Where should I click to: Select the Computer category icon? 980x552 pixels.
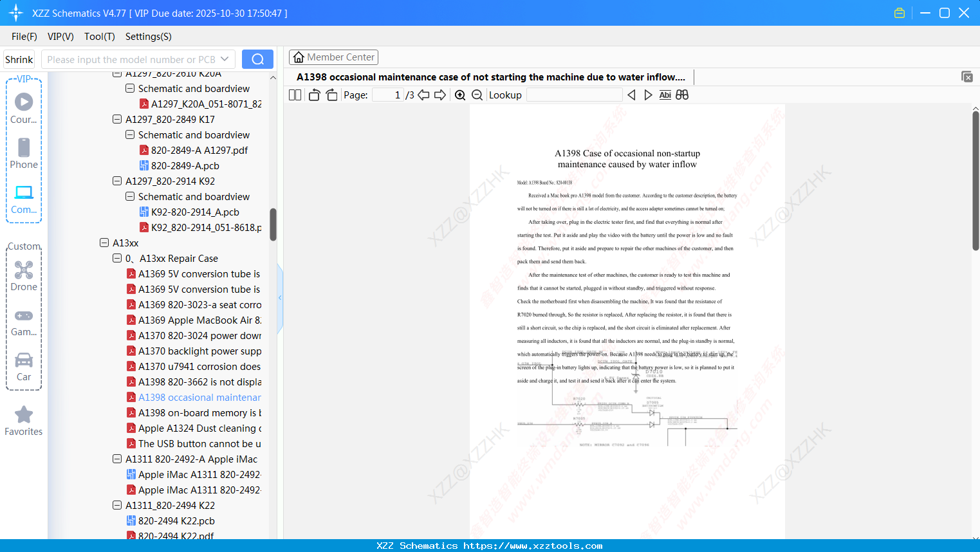point(24,199)
